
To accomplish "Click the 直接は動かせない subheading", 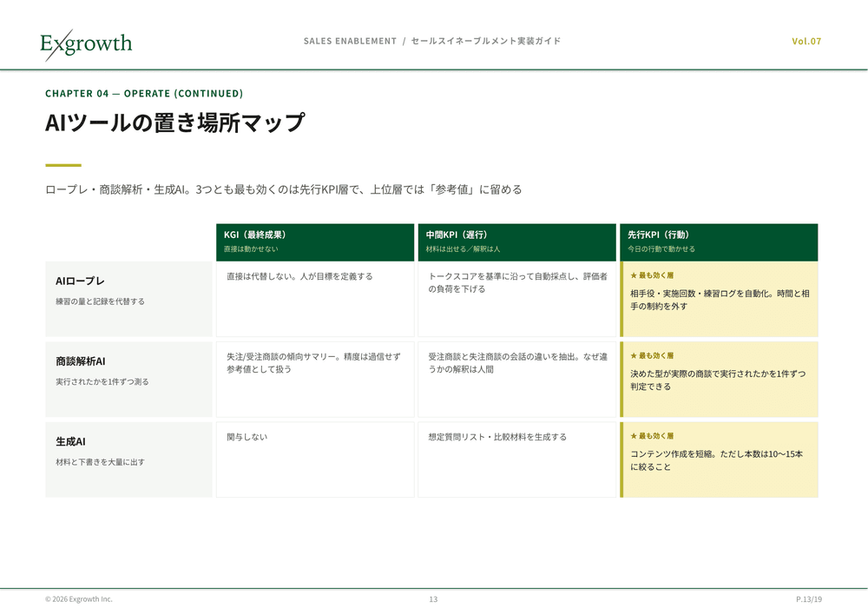I will (x=251, y=249).
